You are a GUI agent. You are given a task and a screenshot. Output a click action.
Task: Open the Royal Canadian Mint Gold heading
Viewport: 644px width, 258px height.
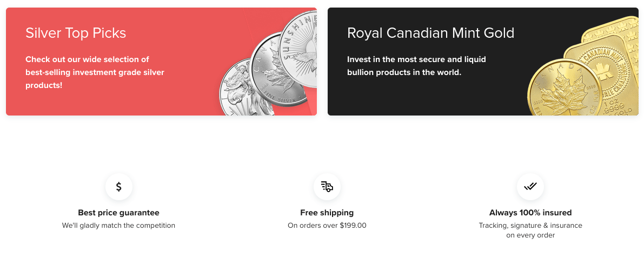430,33
